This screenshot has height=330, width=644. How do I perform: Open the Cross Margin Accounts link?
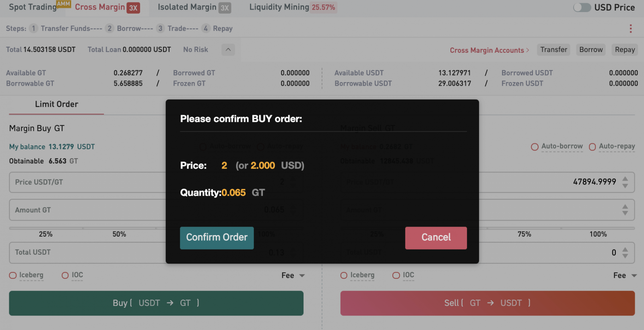pyautogui.click(x=489, y=50)
